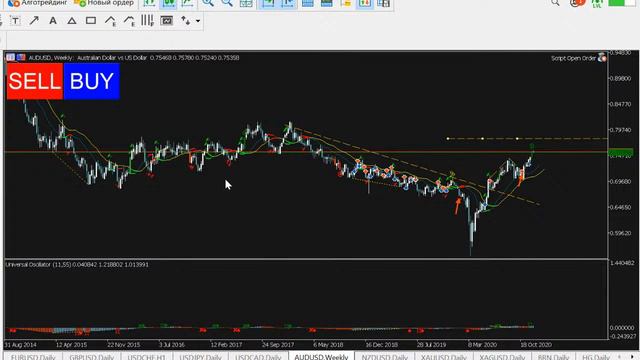This screenshot has height=360, width=640.
Task: Toggle the highlighted depth-of-market icon
Action: (364, 3)
